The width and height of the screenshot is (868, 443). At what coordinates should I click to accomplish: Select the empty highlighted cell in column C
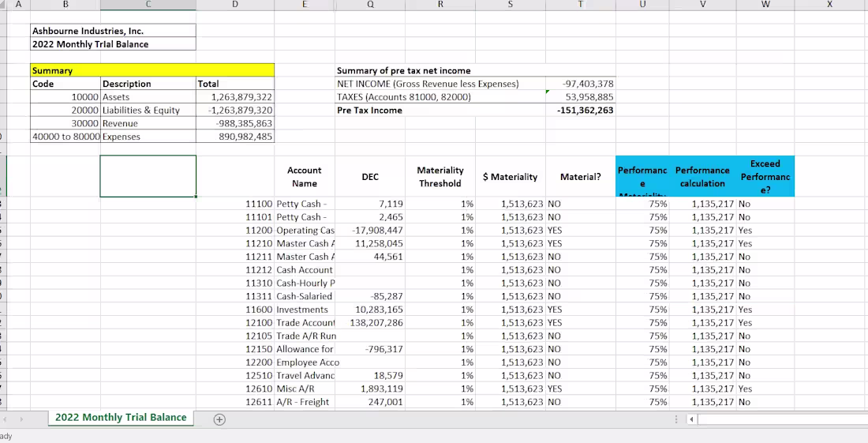coord(148,176)
